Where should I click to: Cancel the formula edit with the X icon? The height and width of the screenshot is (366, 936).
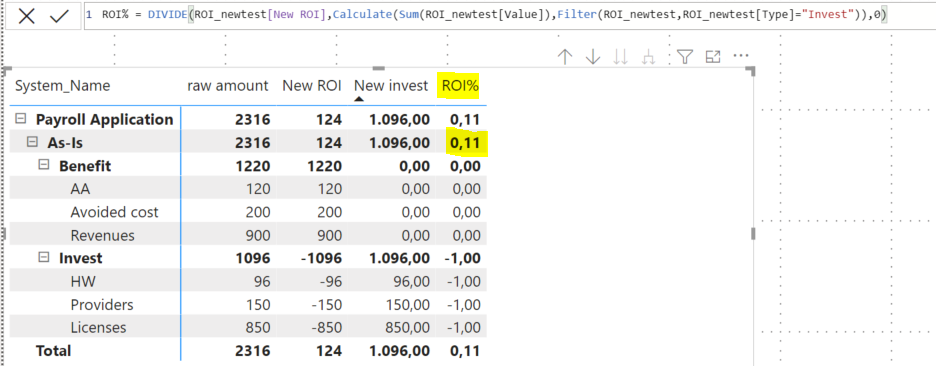[27, 16]
